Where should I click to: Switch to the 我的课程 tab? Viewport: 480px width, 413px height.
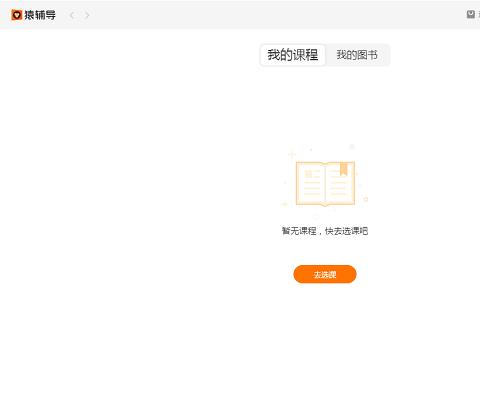click(293, 55)
